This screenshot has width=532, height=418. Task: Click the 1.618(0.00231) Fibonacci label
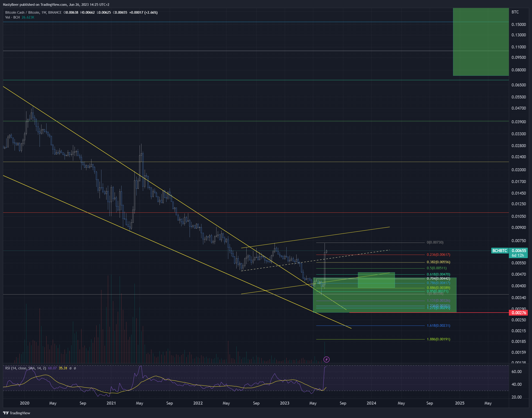438,326
